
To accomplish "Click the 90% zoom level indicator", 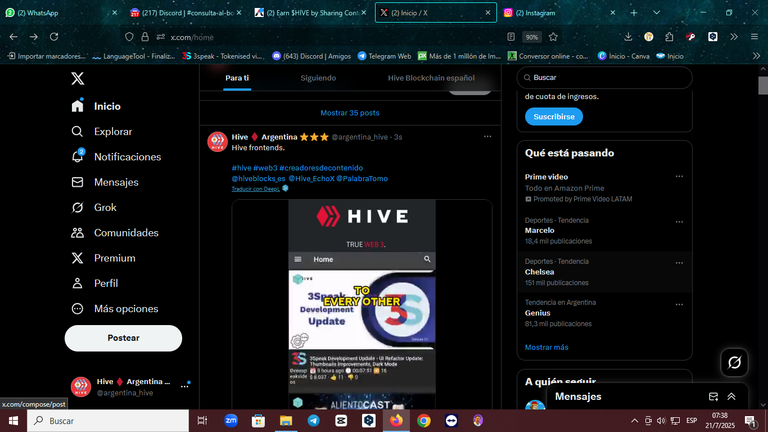I will pos(531,37).
